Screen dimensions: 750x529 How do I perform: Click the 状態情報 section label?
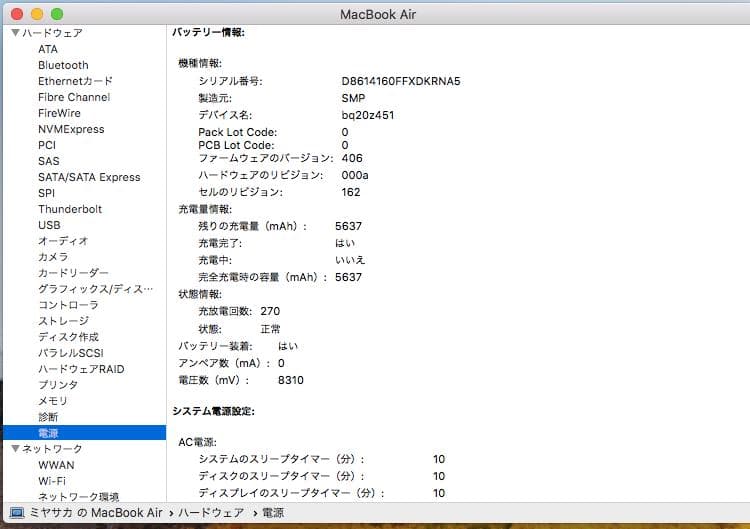(x=200, y=294)
